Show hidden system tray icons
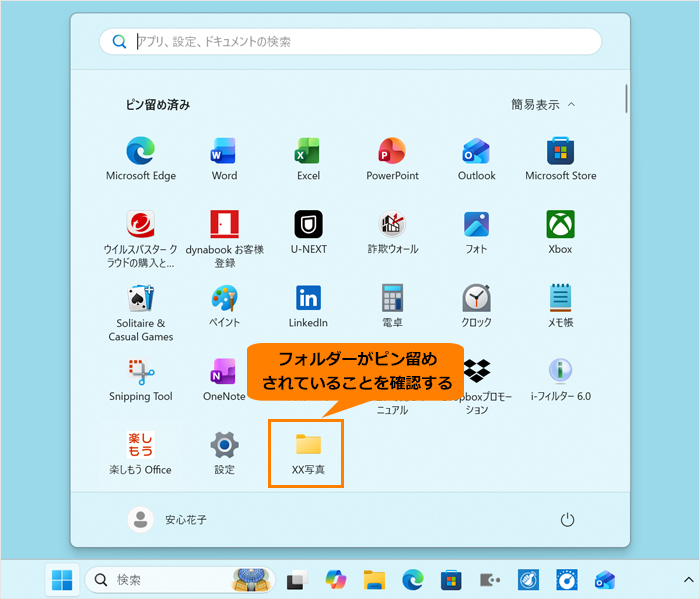The image size is (700, 599). pos(688,580)
